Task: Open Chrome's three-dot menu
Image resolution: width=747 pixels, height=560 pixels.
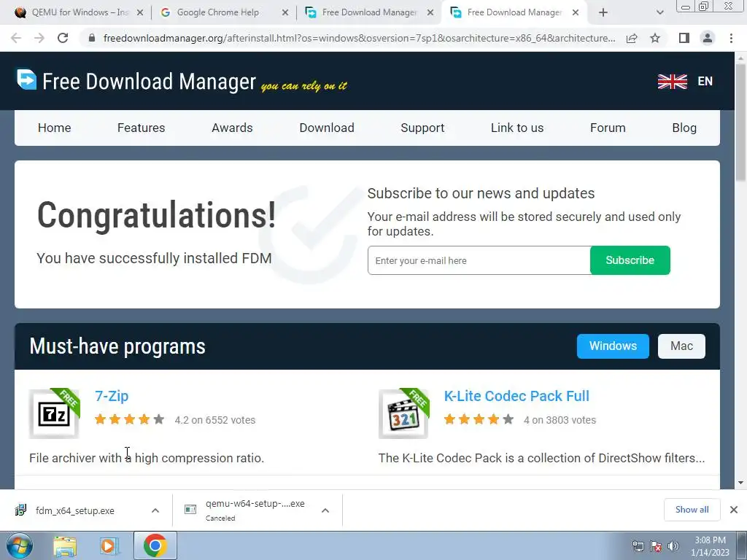Action: tap(731, 38)
